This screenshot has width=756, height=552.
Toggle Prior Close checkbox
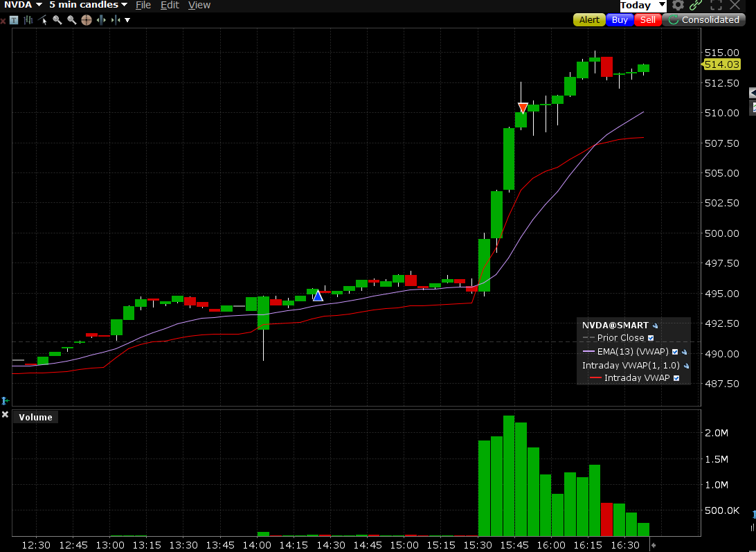point(651,338)
